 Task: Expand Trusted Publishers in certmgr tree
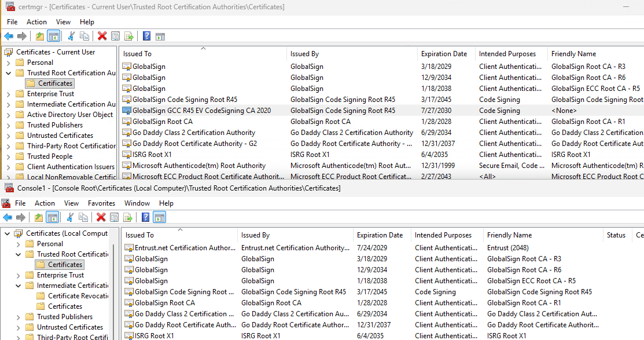coord(9,125)
